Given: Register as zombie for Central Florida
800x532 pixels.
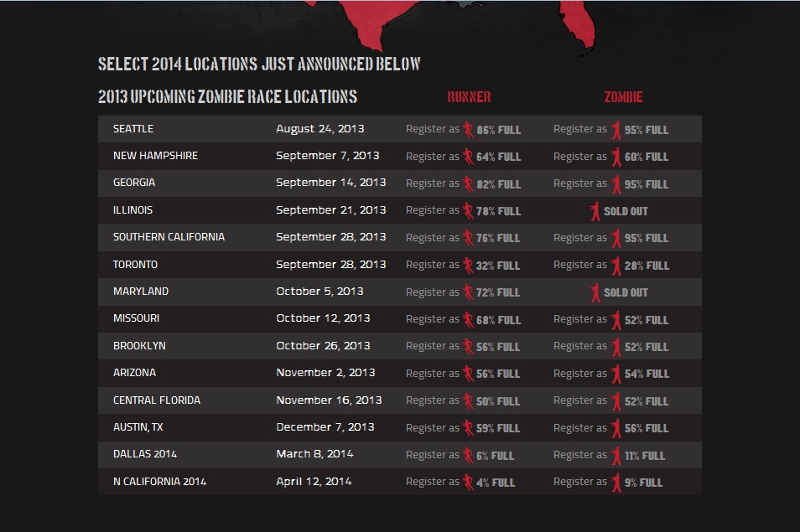Looking at the screenshot, I should (x=610, y=401).
